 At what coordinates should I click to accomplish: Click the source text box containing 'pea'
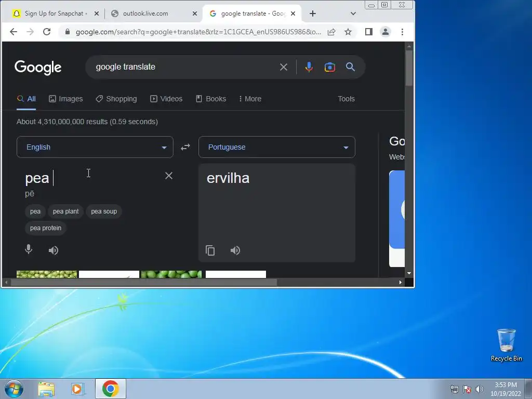pyautogui.click(x=91, y=178)
